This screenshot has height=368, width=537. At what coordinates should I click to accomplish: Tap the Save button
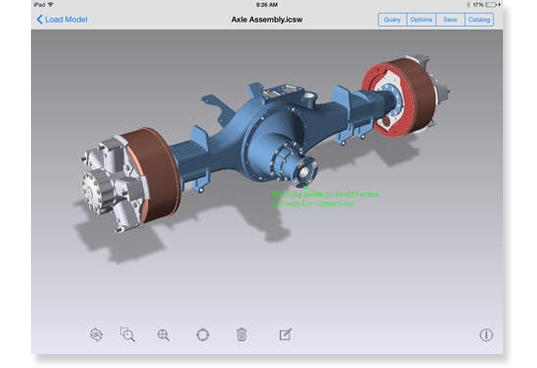click(450, 20)
